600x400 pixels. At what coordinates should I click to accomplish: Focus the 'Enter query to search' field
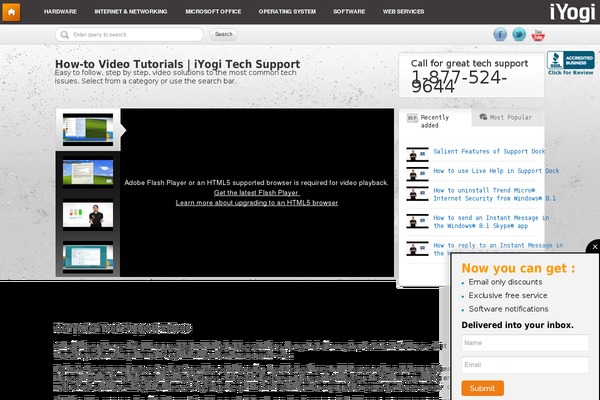(129, 34)
